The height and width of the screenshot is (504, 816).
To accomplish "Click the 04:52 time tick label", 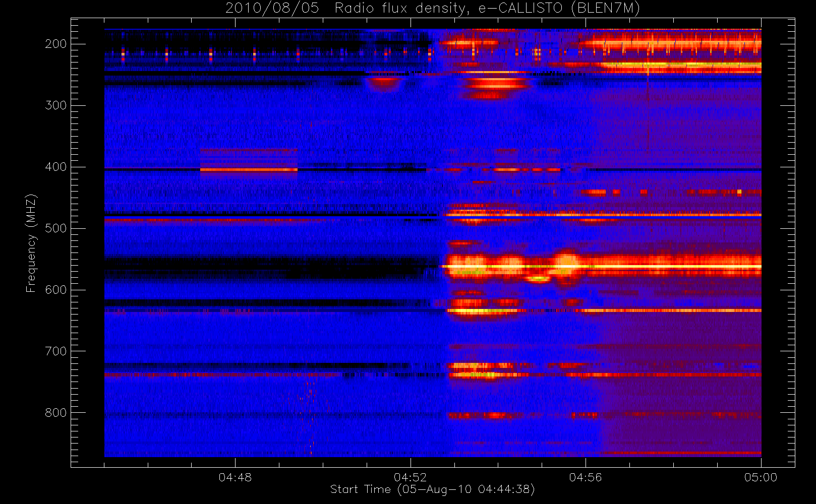I will pos(410,477).
